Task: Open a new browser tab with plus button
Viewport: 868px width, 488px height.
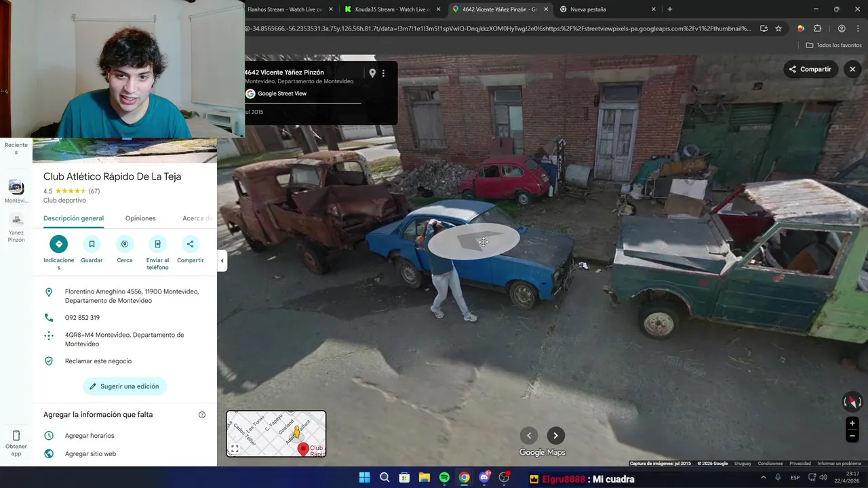Action: point(670,9)
